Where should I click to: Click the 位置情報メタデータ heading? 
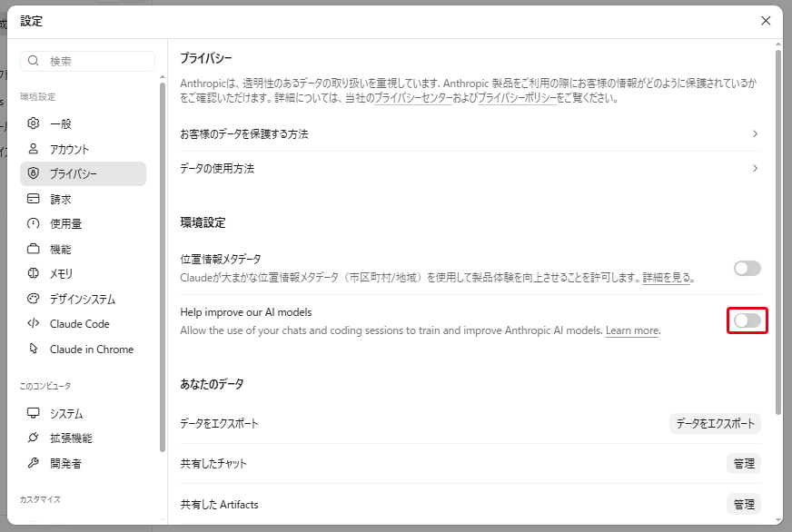[x=220, y=260]
